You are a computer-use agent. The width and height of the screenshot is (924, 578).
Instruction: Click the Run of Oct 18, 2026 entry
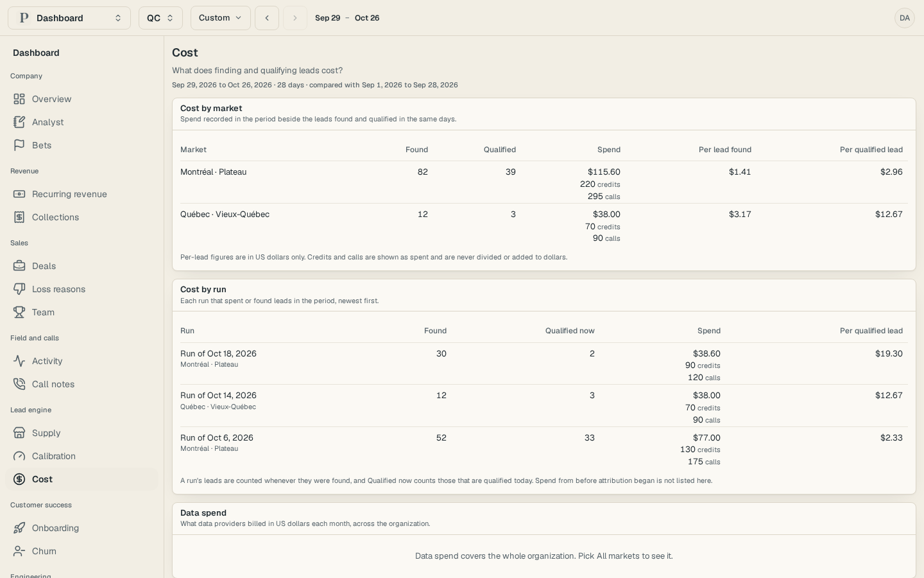coord(218,354)
